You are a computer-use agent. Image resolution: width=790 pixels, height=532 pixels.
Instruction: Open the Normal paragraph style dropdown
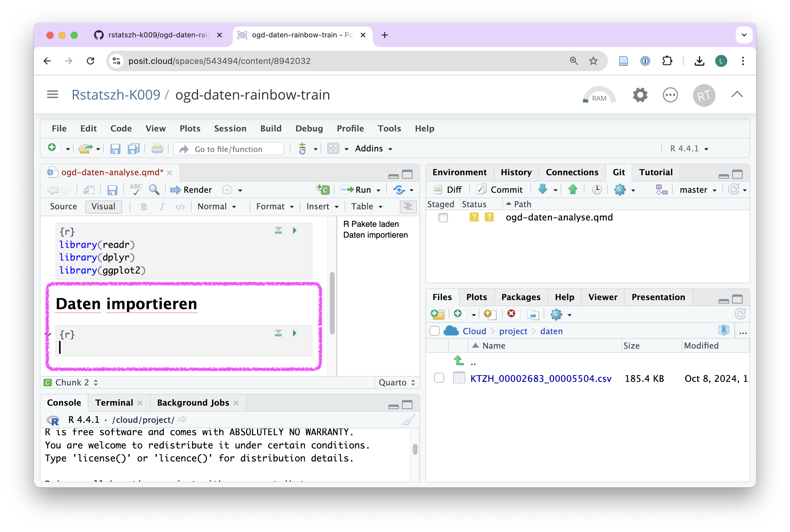[x=216, y=206]
